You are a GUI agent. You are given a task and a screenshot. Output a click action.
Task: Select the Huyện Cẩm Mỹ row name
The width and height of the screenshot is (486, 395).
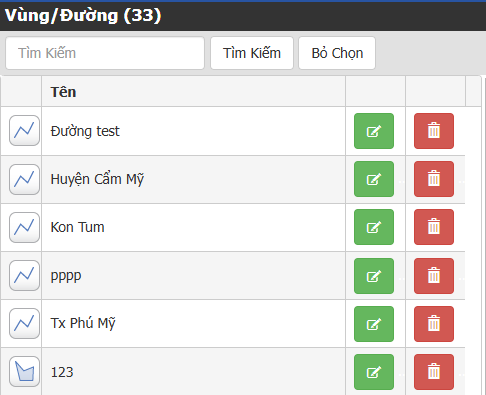(97, 179)
